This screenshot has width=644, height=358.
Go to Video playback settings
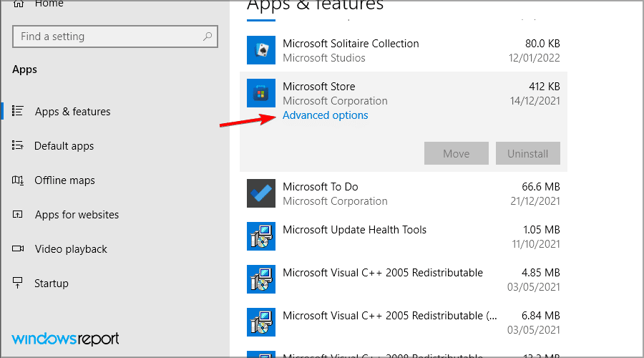click(x=71, y=249)
